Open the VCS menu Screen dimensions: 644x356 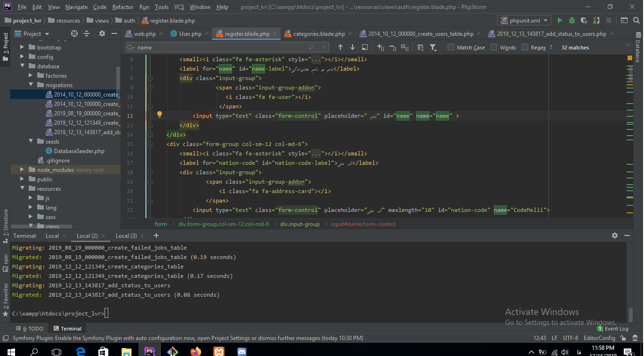coord(179,7)
